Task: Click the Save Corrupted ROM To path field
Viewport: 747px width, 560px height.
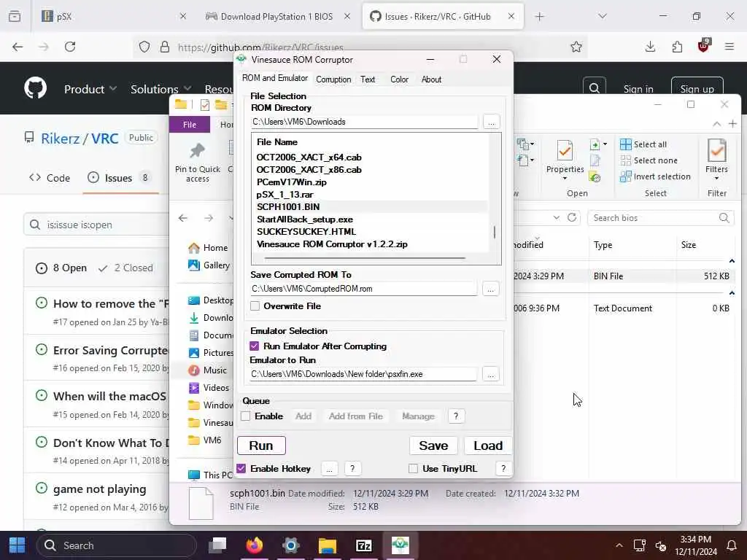Action: 364,289
